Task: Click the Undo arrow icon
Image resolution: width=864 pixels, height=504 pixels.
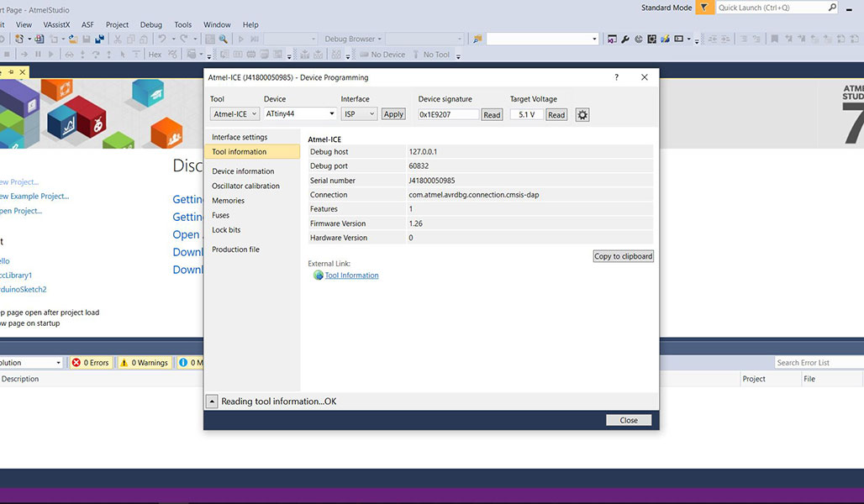Action: click(x=162, y=39)
